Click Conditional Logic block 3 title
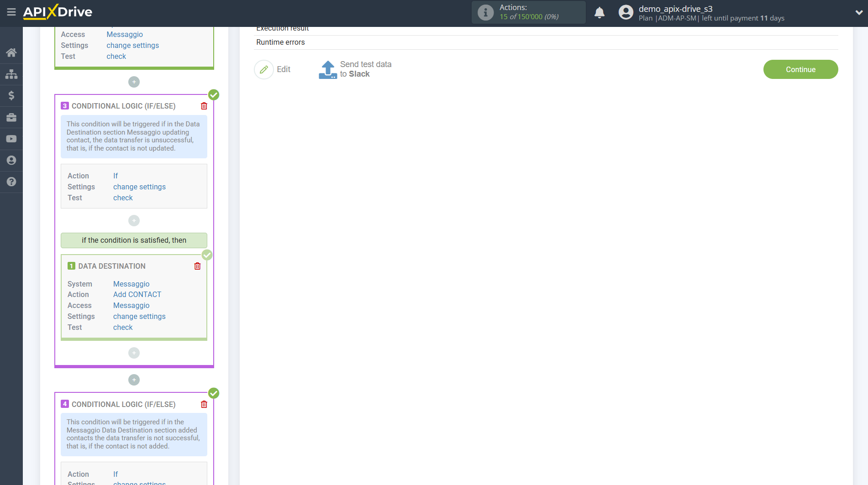Screen dimensions: 868x485 pyautogui.click(x=123, y=106)
